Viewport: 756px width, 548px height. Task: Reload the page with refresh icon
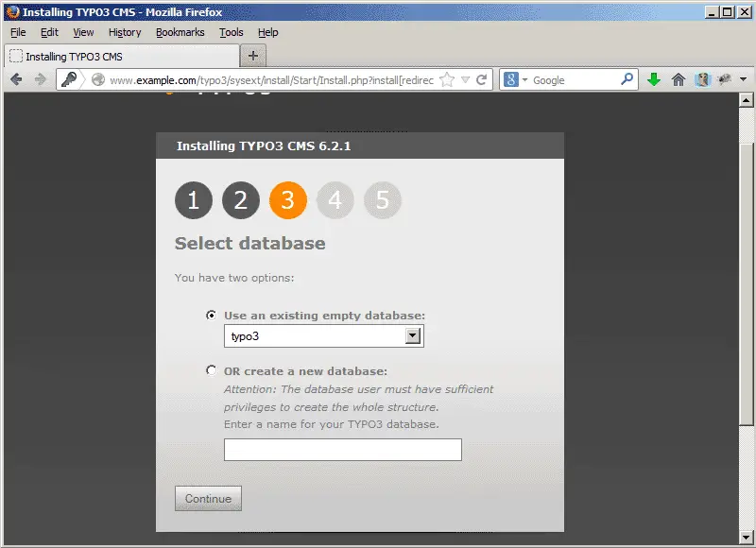[481, 79]
